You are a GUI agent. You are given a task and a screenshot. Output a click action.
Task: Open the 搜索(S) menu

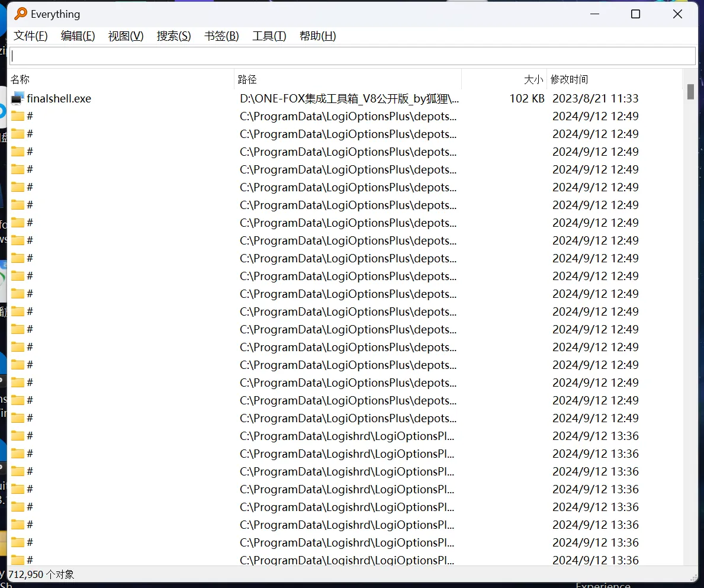173,36
